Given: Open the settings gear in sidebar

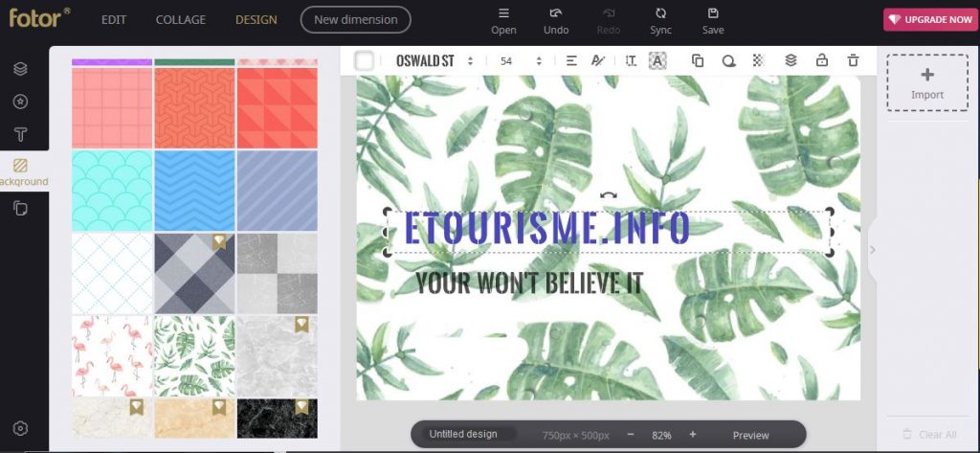Looking at the screenshot, I should (21, 429).
